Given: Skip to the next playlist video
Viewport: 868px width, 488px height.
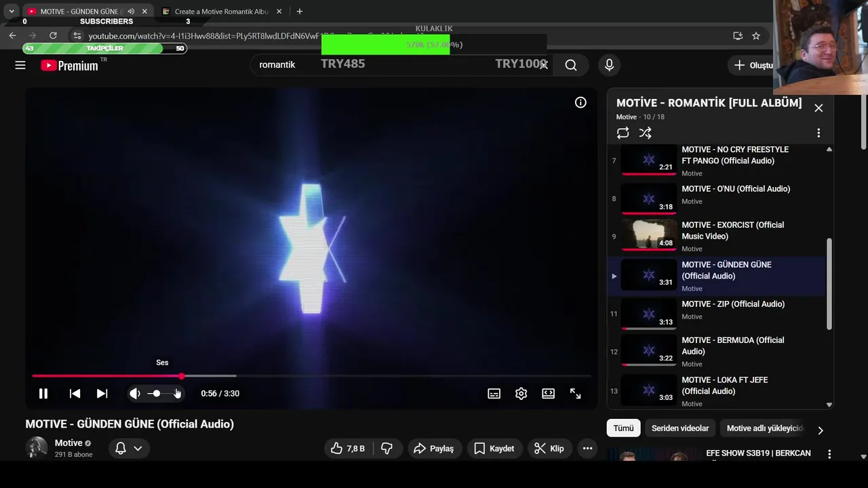Looking at the screenshot, I should tap(102, 394).
